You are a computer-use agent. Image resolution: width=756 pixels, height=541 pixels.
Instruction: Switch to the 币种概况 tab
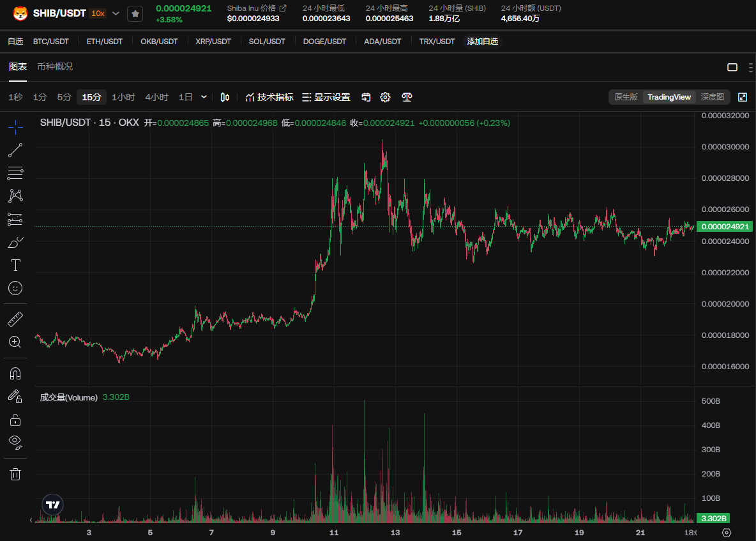(55, 67)
